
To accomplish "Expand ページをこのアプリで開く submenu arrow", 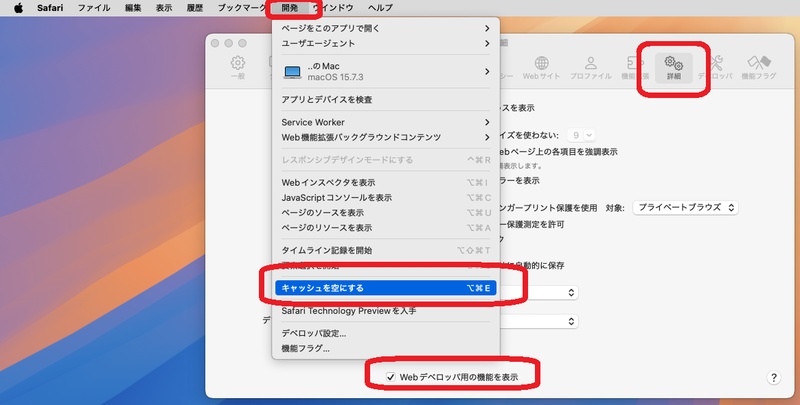I will [487, 29].
